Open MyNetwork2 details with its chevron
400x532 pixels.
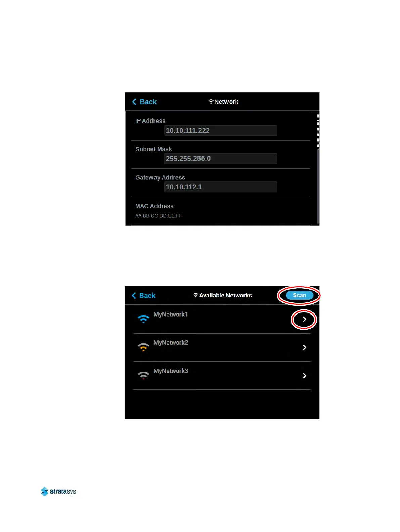click(x=304, y=347)
